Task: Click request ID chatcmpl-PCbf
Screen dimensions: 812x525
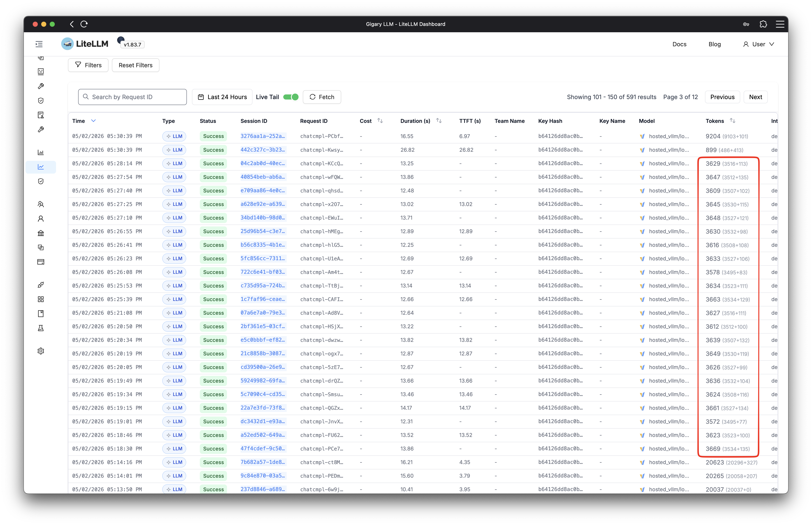Action: 322,136
